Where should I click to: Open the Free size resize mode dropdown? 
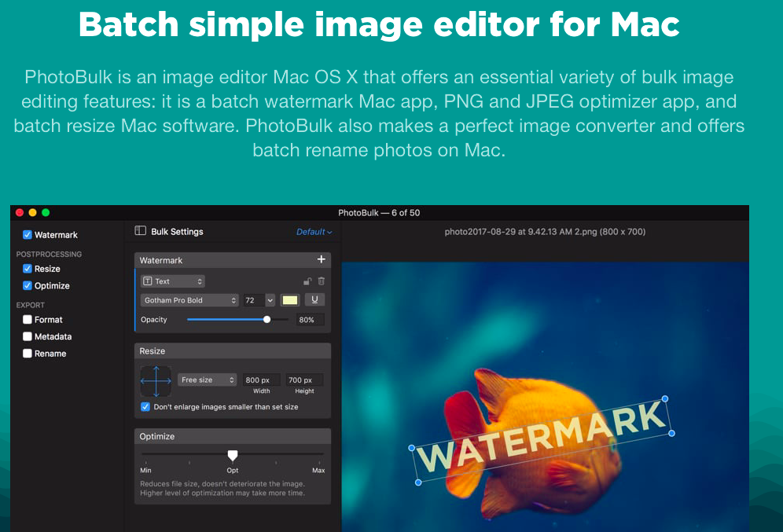[x=207, y=380]
